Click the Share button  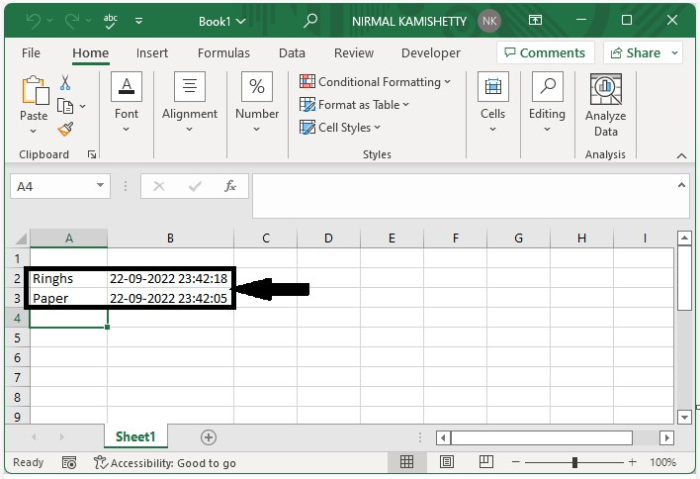[635, 53]
